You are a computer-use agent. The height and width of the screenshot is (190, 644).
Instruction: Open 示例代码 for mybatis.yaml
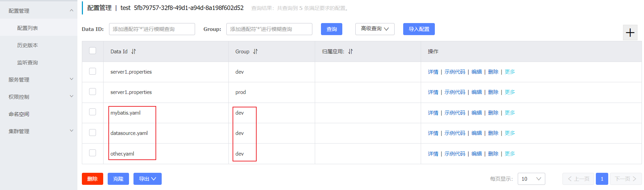point(455,113)
